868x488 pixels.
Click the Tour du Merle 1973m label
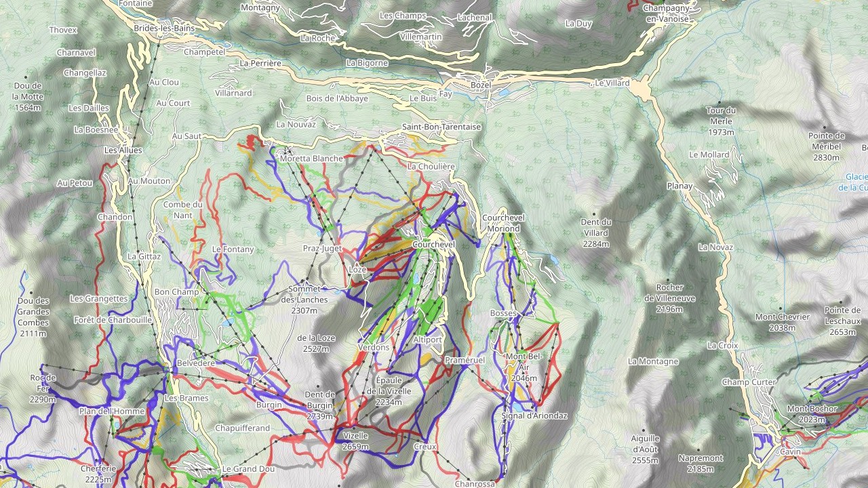(721, 121)
